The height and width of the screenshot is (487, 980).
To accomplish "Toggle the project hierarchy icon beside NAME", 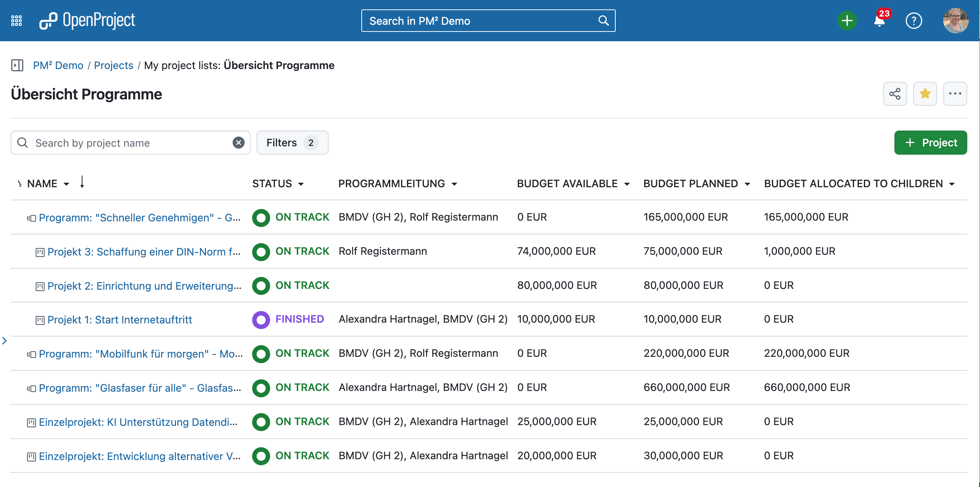I will tap(20, 184).
